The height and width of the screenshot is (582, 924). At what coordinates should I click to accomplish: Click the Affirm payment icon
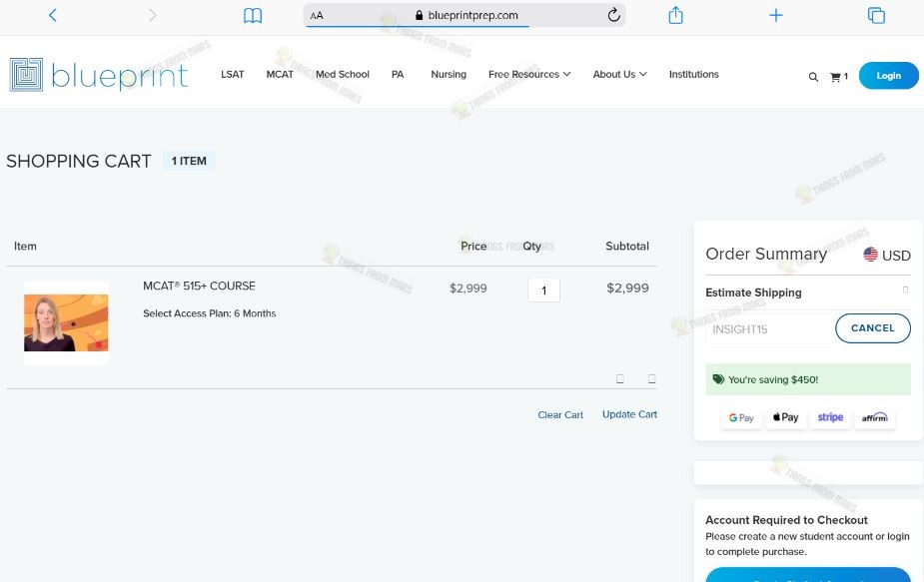(x=874, y=417)
